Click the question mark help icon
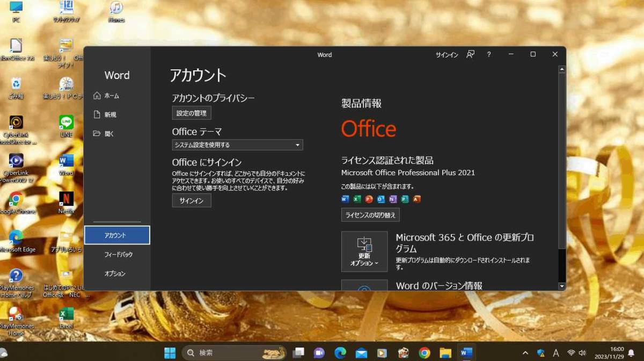This screenshot has height=361, width=644. (489, 54)
